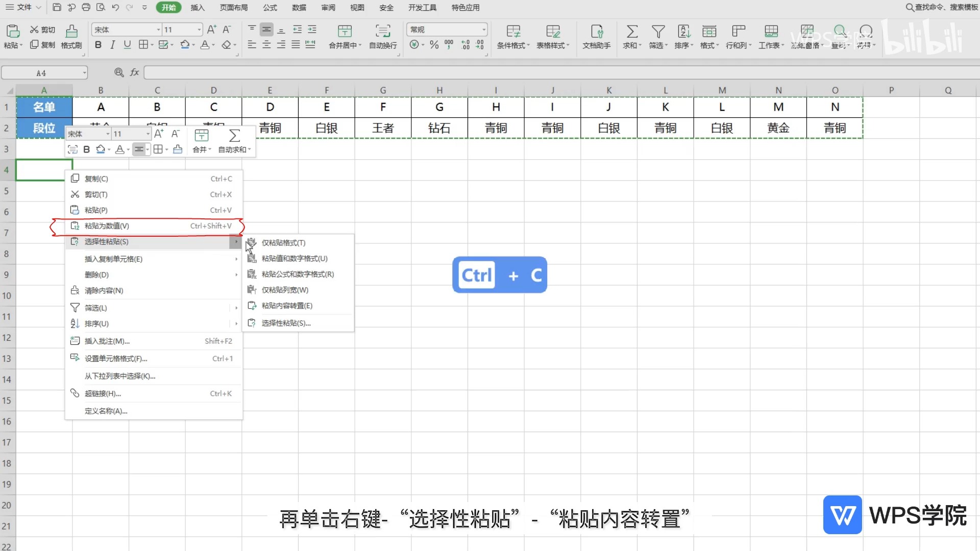Toggle Bold in the ribbon

click(x=98, y=45)
